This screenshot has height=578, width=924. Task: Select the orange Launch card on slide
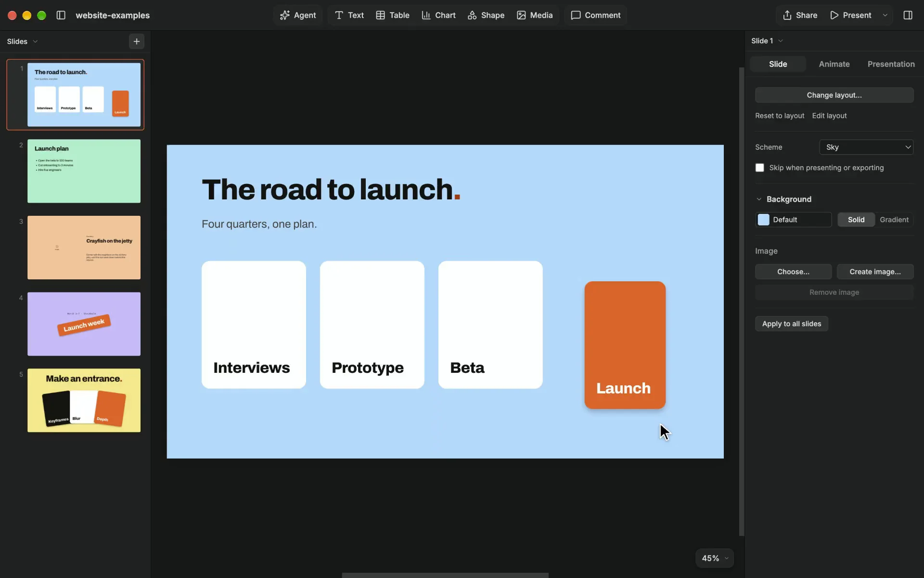pos(625,345)
